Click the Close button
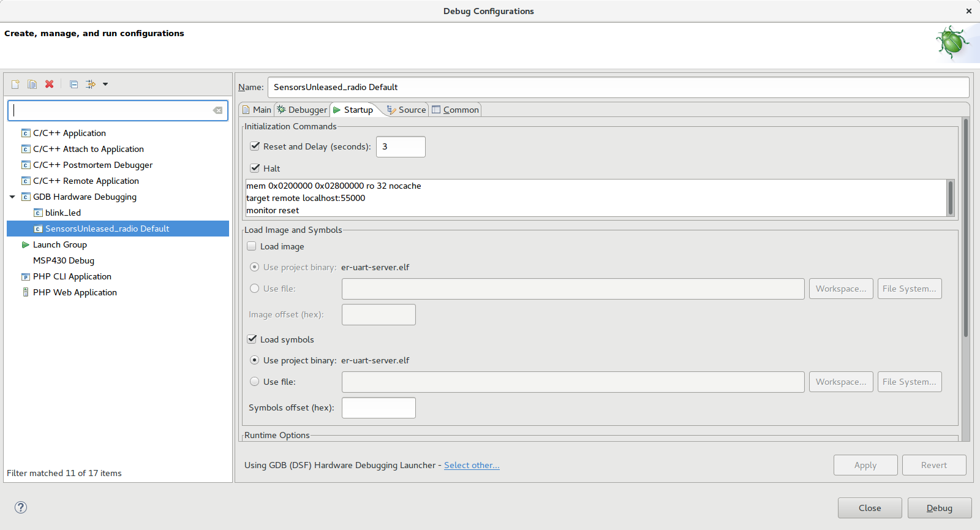The height and width of the screenshot is (530, 980). (870, 508)
